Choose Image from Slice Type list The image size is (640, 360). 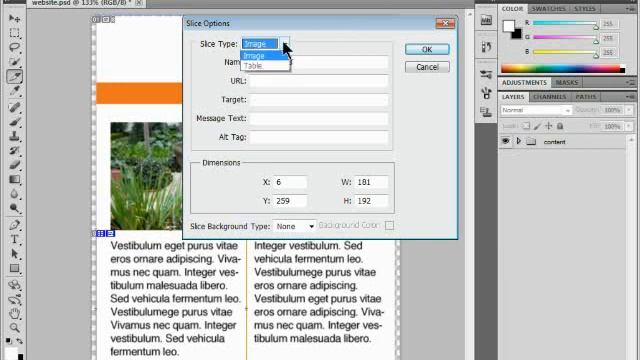(265, 56)
